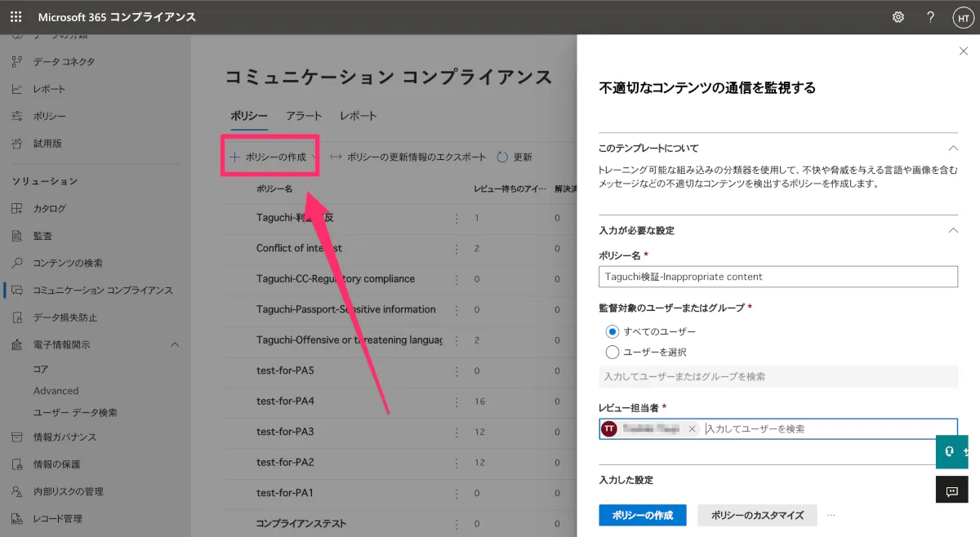Open more options ellipsis beside ポリシーのカスタマイズ
This screenshot has width=980, height=537.
coord(831,516)
